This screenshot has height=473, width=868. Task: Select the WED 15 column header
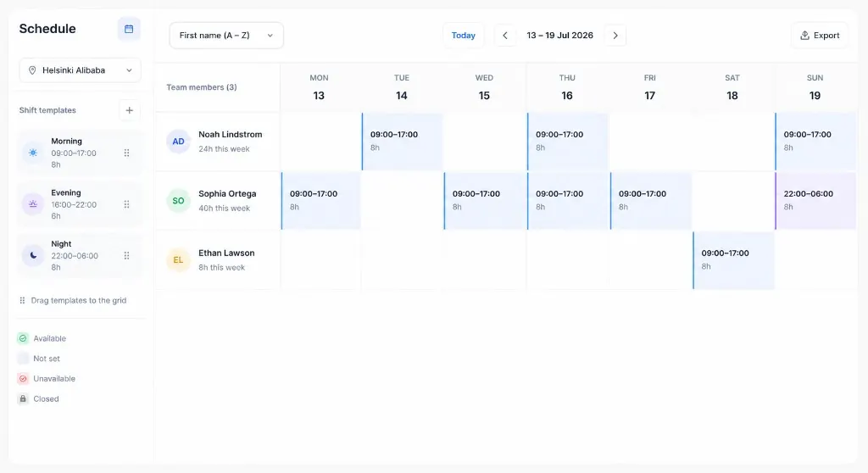(x=484, y=87)
